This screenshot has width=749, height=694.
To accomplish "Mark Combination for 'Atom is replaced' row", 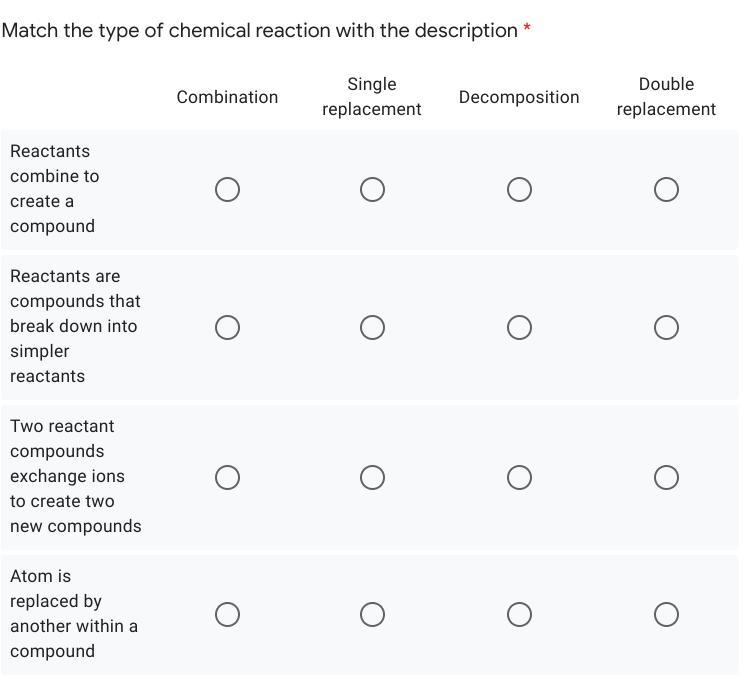I will pos(227,614).
